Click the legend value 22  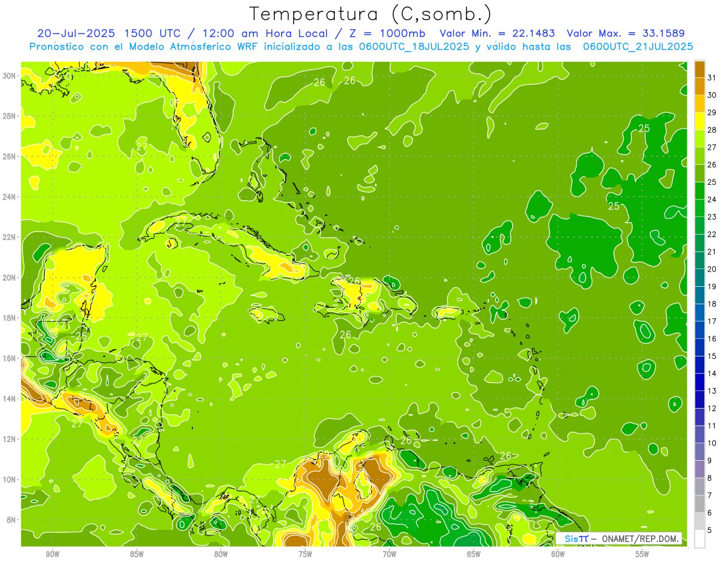click(x=713, y=235)
